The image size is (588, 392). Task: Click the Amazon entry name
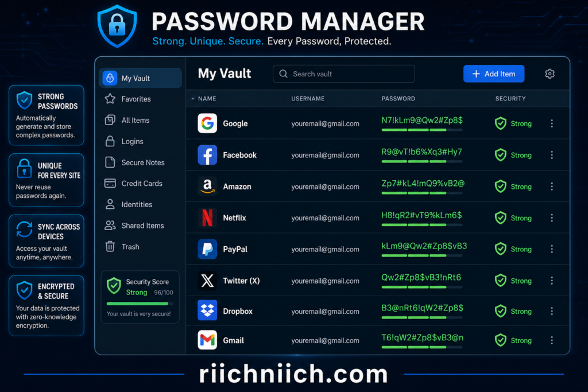[237, 187]
